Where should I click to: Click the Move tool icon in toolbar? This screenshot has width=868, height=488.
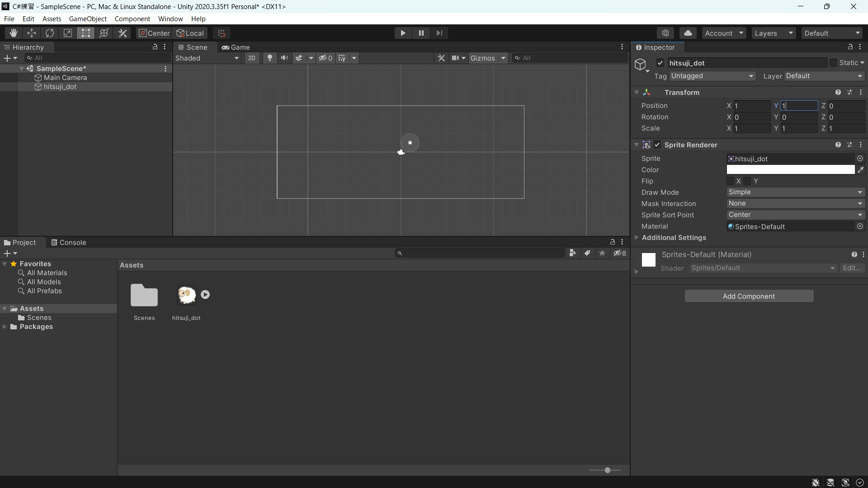(32, 33)
